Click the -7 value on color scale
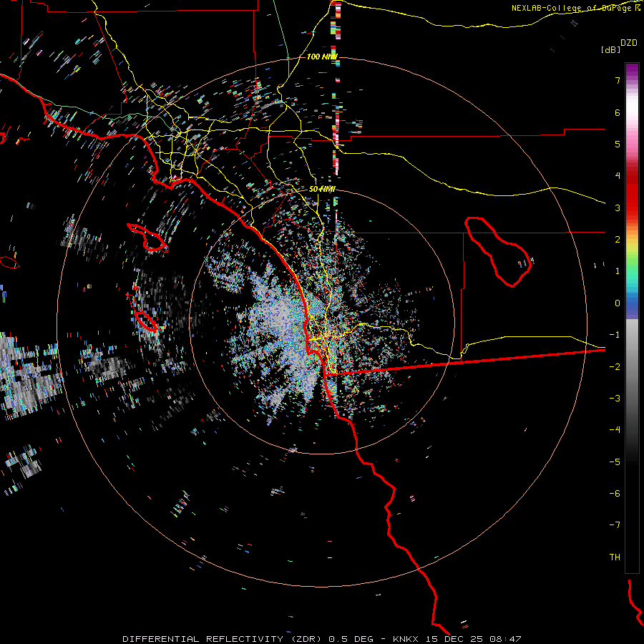The height and width of the screenshot is (644, 644). (x=615, y=525)
